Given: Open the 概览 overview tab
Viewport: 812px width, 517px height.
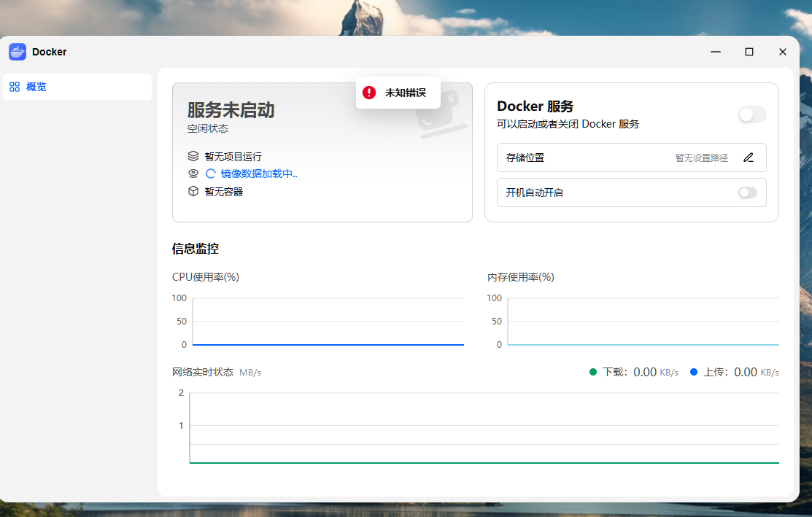Looking at the screenshot, I should pos(77,87).
